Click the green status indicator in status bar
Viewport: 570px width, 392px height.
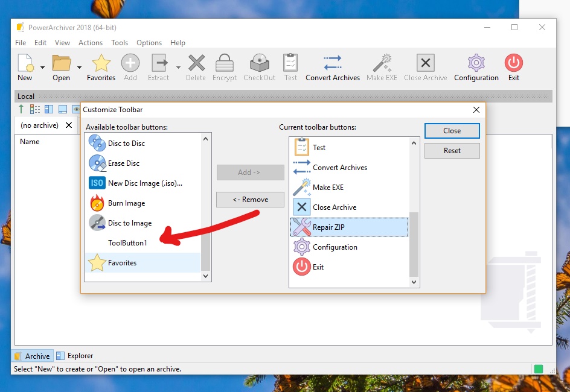[539, 369]
